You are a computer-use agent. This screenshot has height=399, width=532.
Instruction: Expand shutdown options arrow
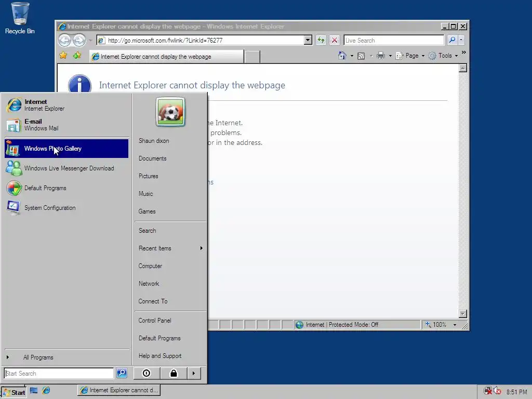pos(194,373)
